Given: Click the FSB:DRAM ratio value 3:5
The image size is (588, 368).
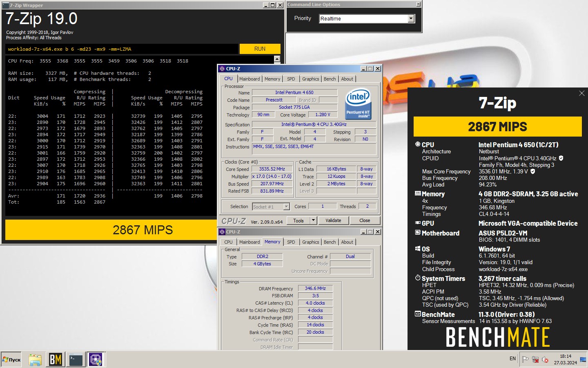Looking at the screenshot, I should [315, 296].
